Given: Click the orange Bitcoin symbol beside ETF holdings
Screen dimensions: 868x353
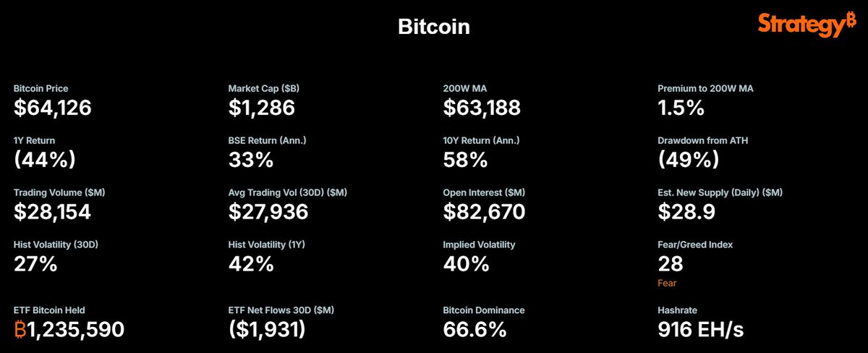Looking at the screenshot, I should click(x=20, y=329).
